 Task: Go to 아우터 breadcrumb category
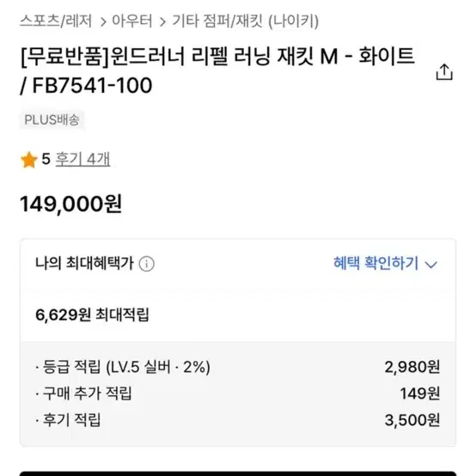[x=132, y=21]
